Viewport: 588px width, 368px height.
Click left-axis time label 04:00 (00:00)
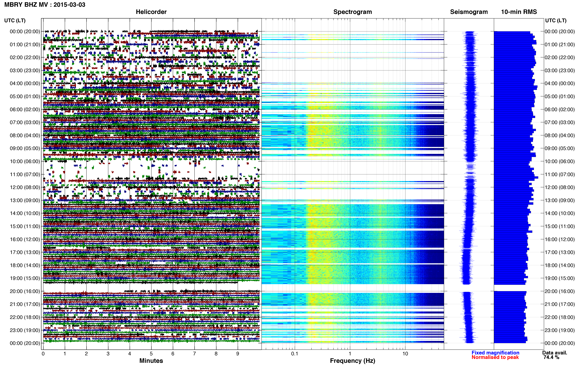[25, 83]
